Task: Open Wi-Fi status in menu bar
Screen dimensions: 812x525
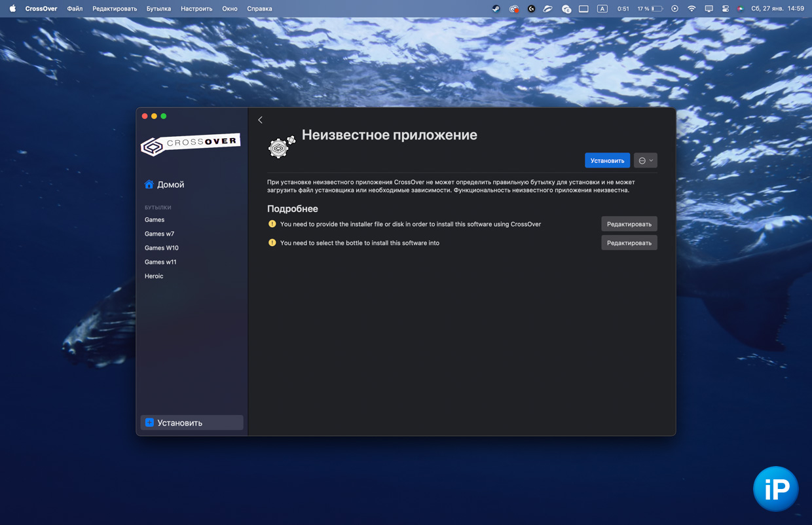Action: click(692, 9)
